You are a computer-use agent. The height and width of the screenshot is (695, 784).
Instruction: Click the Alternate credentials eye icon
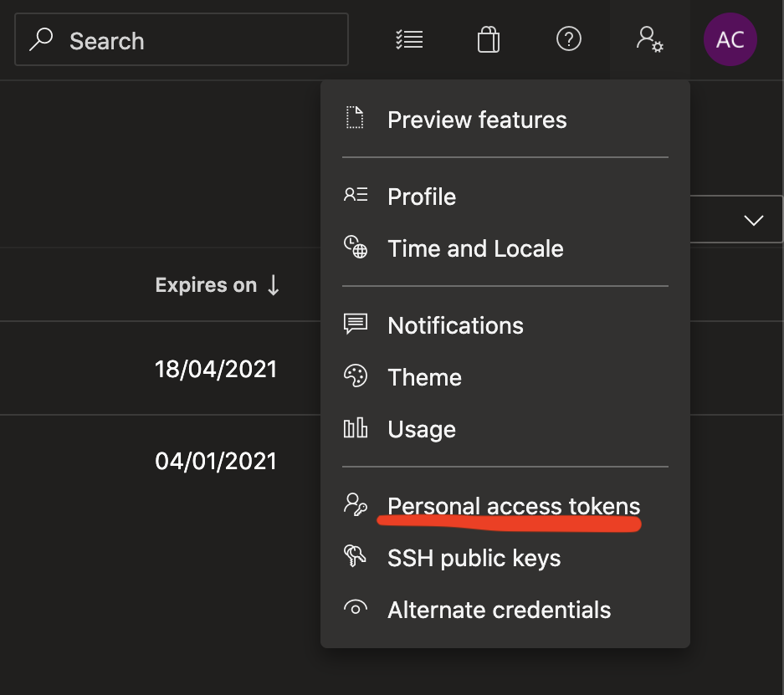[x=356, y=608]
